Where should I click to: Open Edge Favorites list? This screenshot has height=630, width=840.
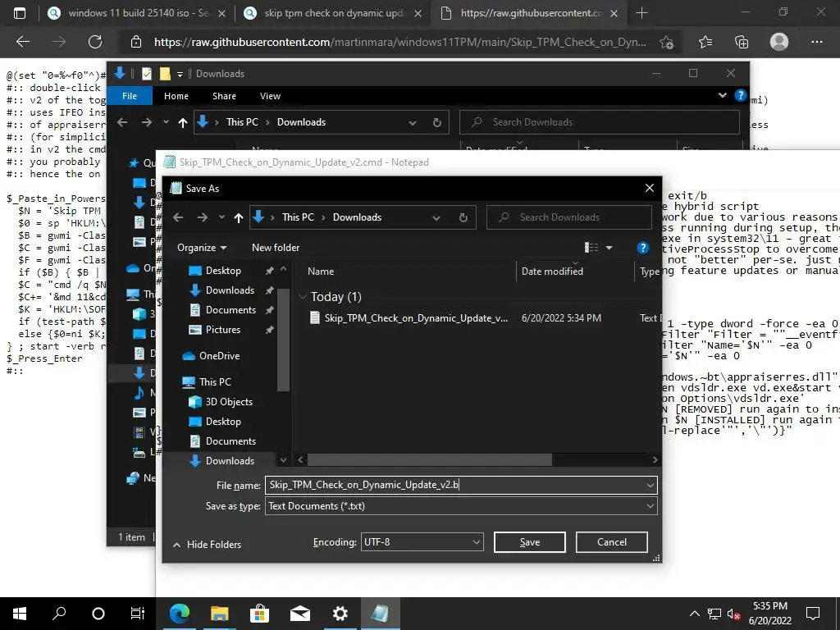coord(705,42)
